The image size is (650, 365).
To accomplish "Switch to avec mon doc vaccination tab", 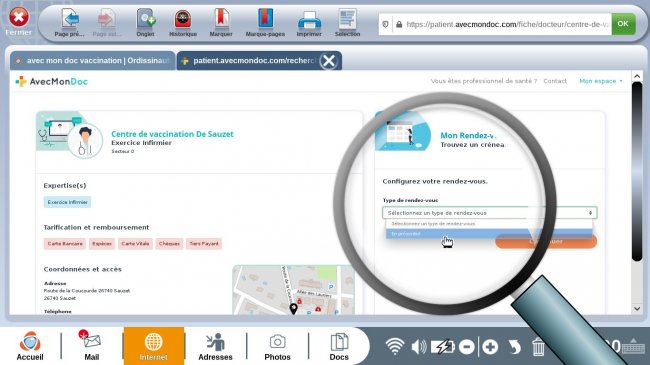I will point(93,61).
